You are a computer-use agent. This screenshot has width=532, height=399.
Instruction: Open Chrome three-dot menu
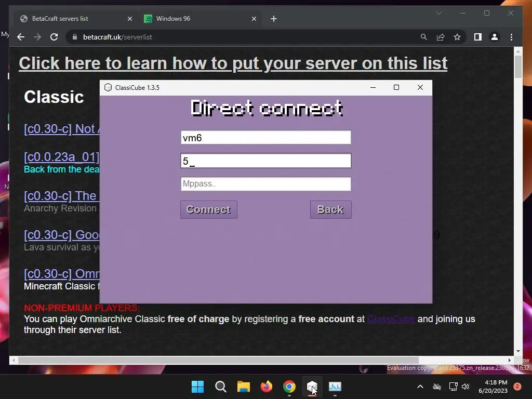tap(511, 37)
